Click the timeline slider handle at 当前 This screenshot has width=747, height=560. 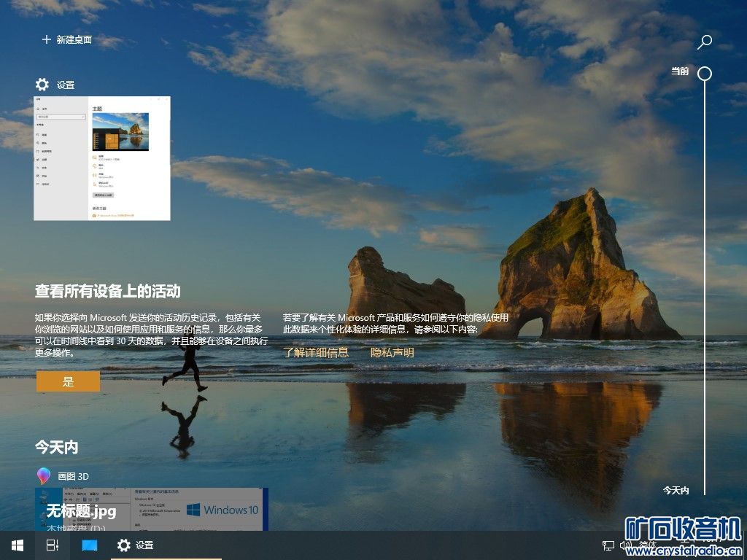(704, 73)
